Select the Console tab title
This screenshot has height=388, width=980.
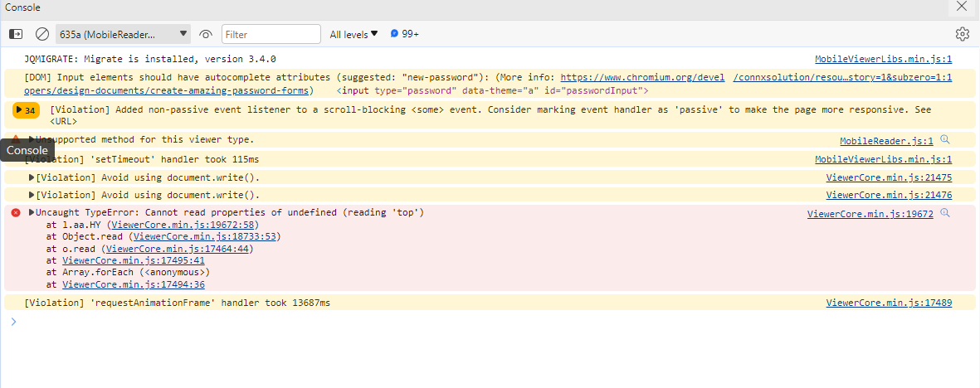(x=22, y=7)
